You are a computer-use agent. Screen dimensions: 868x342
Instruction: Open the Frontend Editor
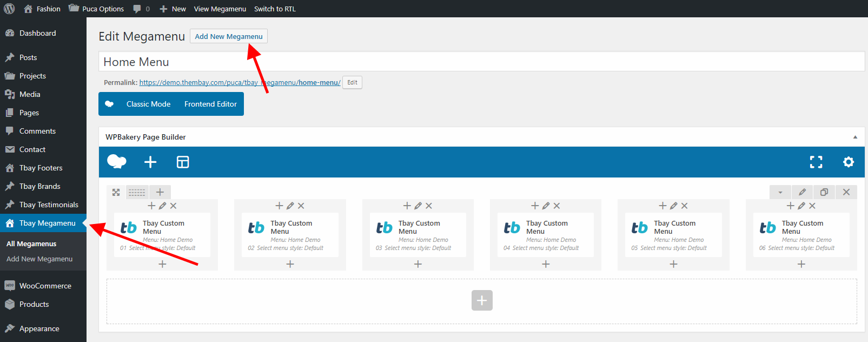pyautogui.click(x=210, y=104)
